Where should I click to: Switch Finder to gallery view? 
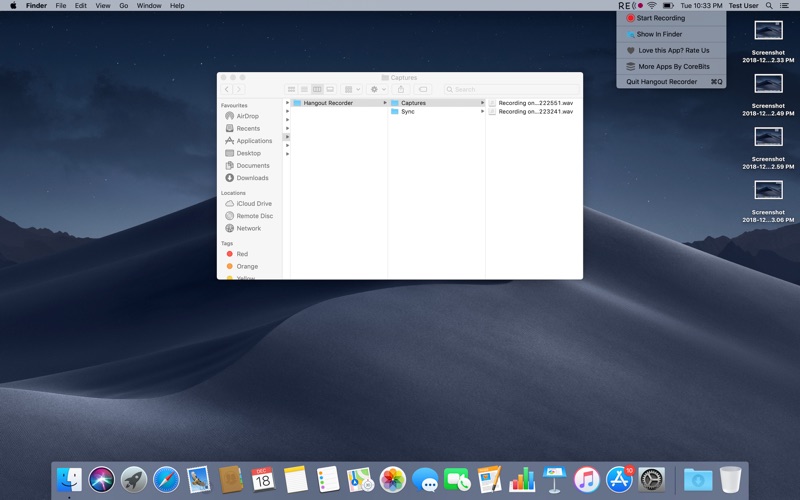330,89
